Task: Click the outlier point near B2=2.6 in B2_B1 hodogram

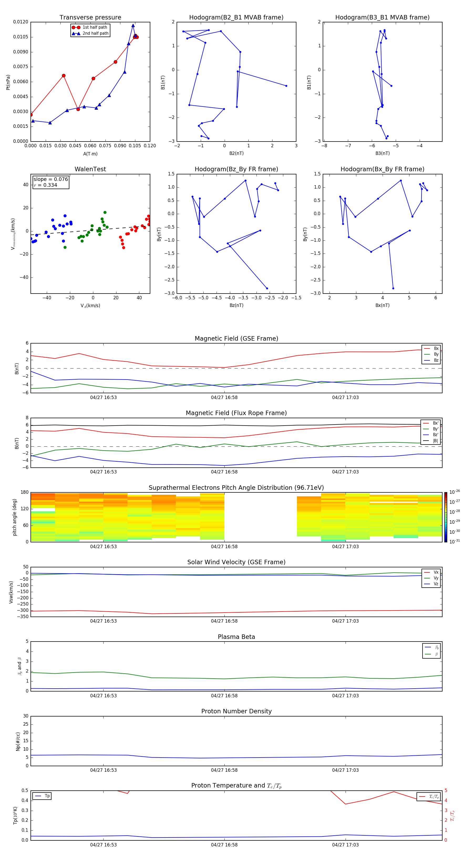Action: point(286,86)
